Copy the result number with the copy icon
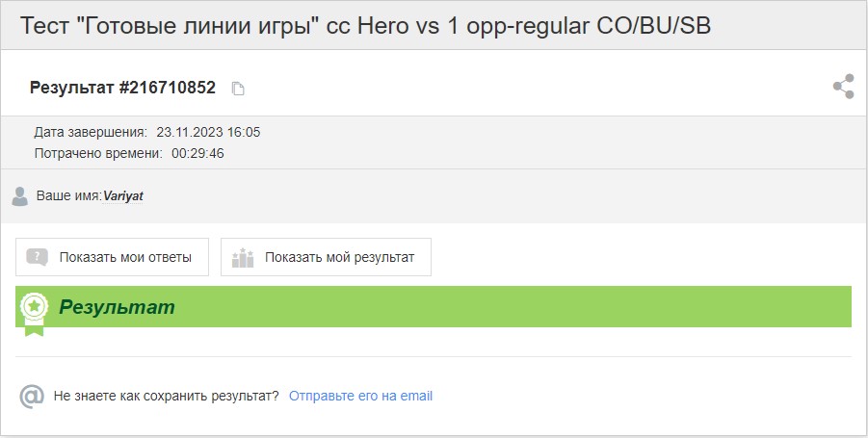The width and height of the screenshot is (868, 438). 238,89
